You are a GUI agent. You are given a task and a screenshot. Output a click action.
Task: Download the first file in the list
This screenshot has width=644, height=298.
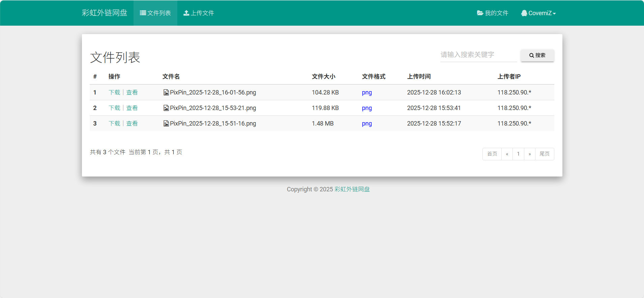(114, 92)
